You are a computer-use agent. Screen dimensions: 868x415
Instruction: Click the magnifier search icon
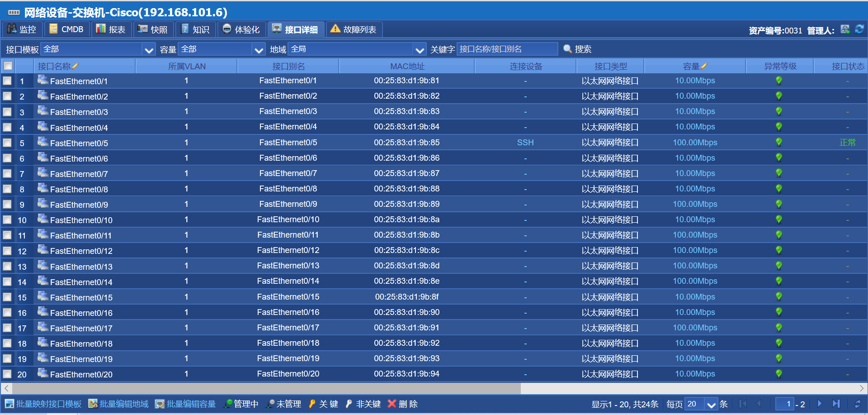tap(568, 49)
